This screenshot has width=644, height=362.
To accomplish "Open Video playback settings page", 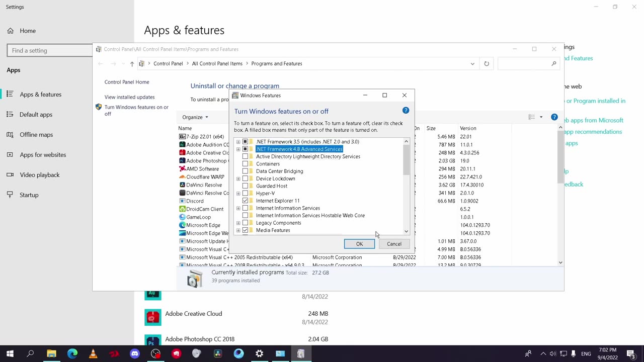I will (40, 175).
